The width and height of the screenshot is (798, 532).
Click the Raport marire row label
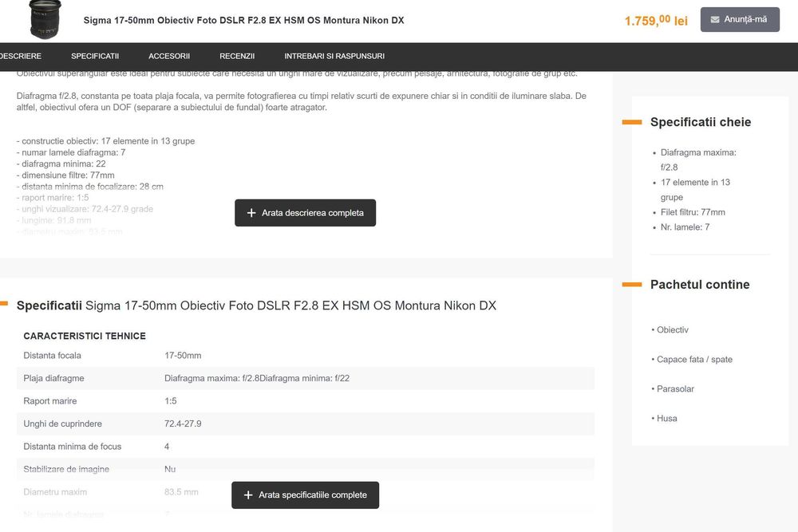(49, 400)
